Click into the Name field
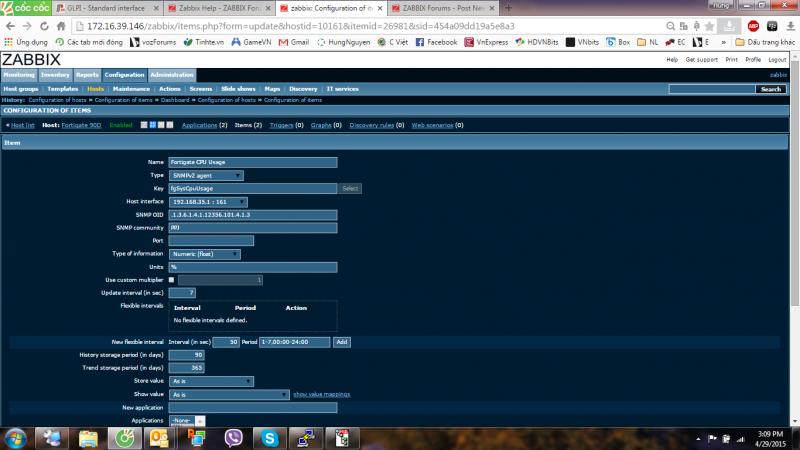 (253, 162)
